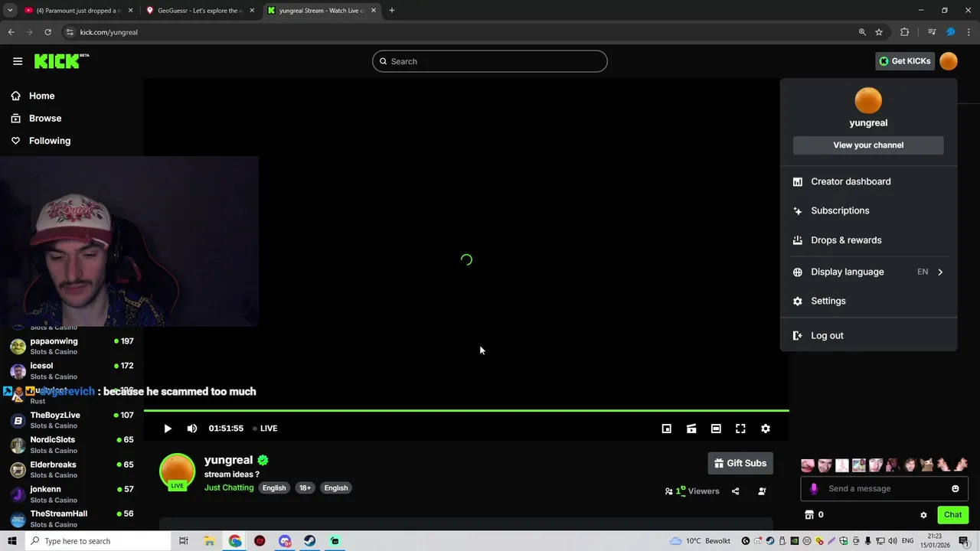The width and height of the screenshot is (980, 551).
Task: Click Windows taskbar search box
Action: click(97, 541)
